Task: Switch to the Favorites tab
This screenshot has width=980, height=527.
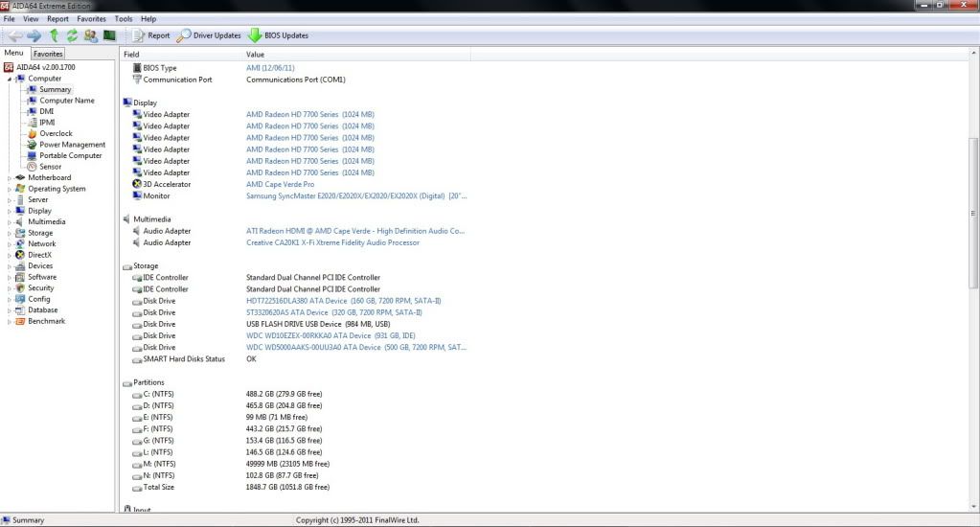Action: (48, 54)
